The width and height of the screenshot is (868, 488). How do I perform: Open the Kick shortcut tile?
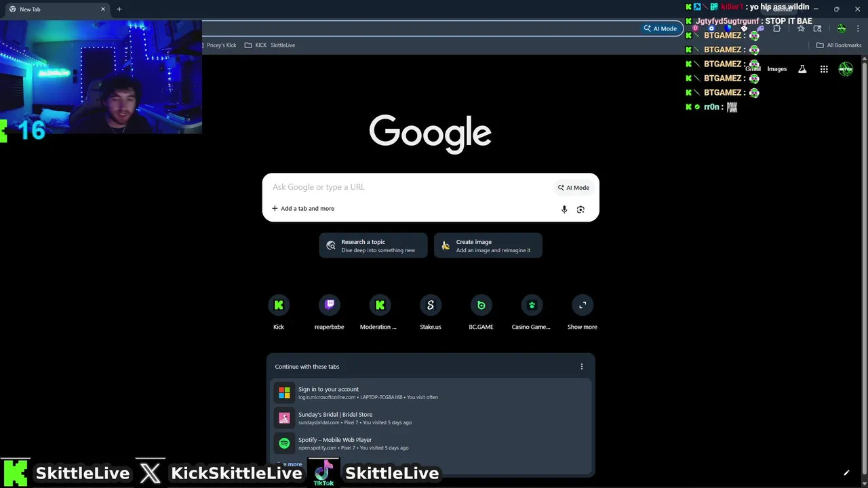279,312
